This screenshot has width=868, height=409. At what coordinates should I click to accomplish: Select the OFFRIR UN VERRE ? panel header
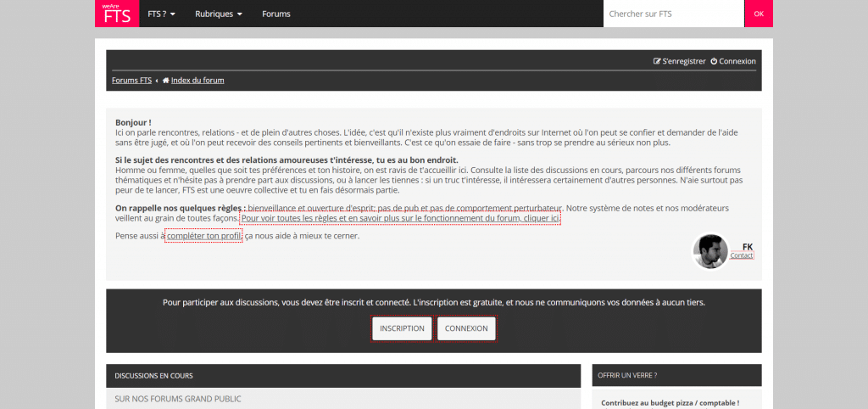click(x=676, y=375)
